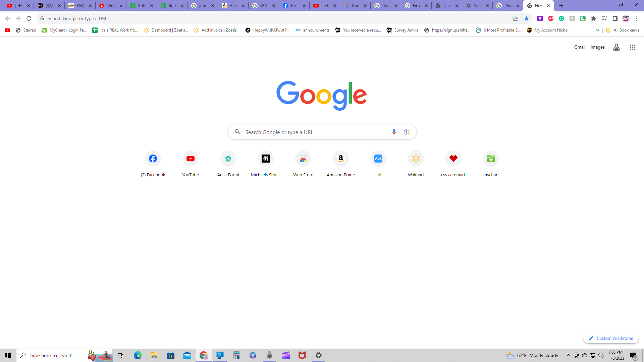
Task: Show hidden system tray icons
Action: (x=569, y=355)
